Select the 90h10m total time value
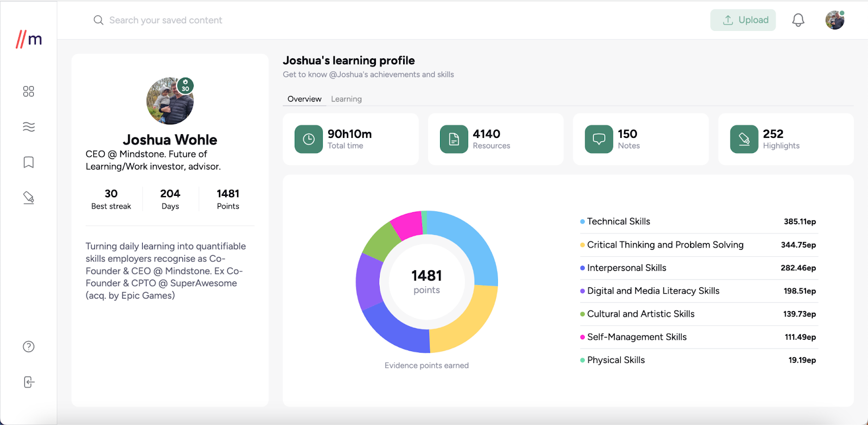The height and width of the screenshot is (425, 868). [350, 134]
